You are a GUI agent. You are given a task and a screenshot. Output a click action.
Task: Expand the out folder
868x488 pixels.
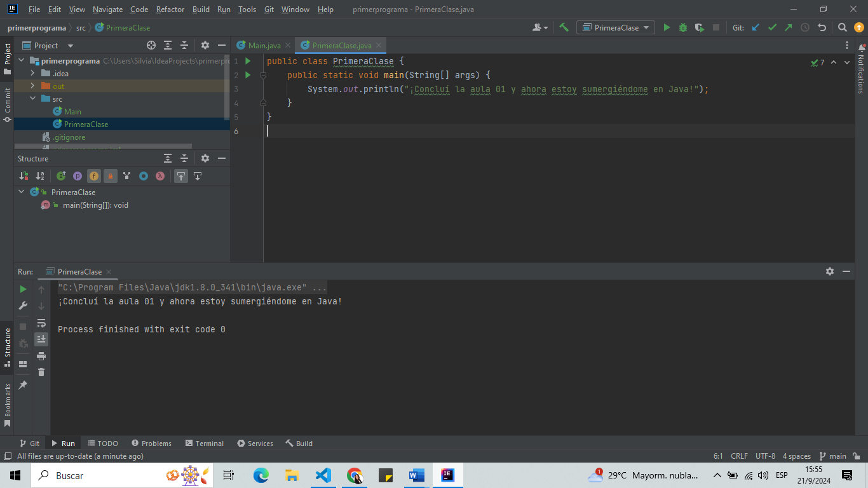[x=33, y=86]
